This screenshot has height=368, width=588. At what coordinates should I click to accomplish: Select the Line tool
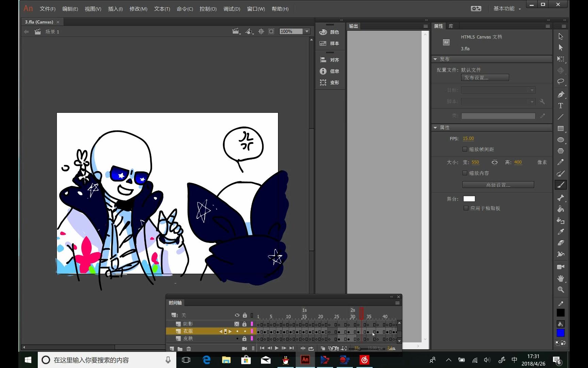(x=561, y=117)
